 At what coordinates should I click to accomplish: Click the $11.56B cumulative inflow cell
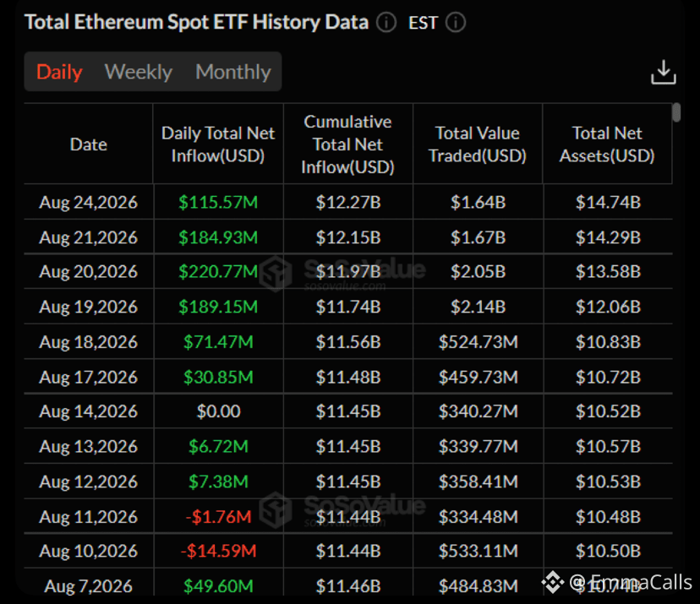(x=348, y=341)
